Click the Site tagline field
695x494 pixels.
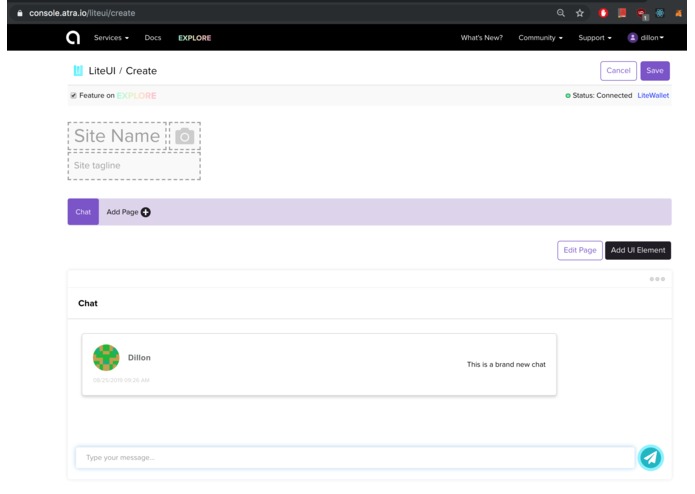coord(134,166)
